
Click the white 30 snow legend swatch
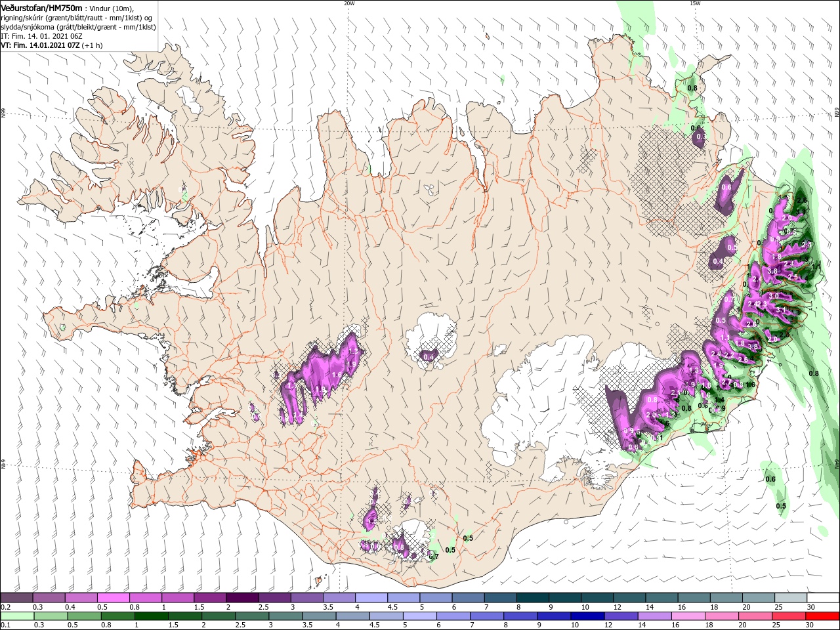[x=823, y=598]
